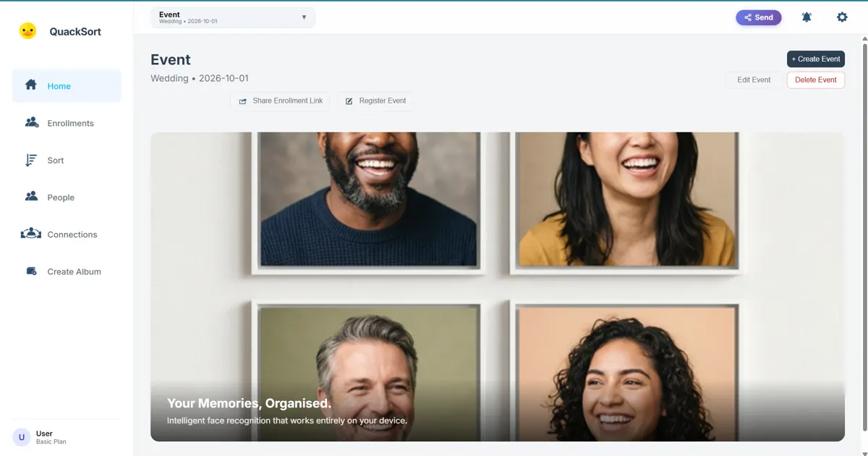Click the "Basic Plan" label

coord(51,442)
